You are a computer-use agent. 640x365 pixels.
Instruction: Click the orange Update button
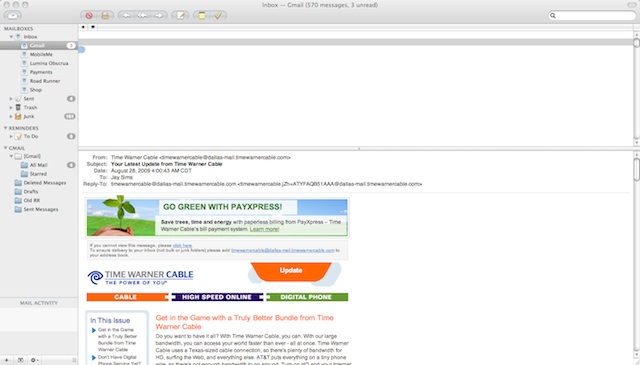(291, 271)
